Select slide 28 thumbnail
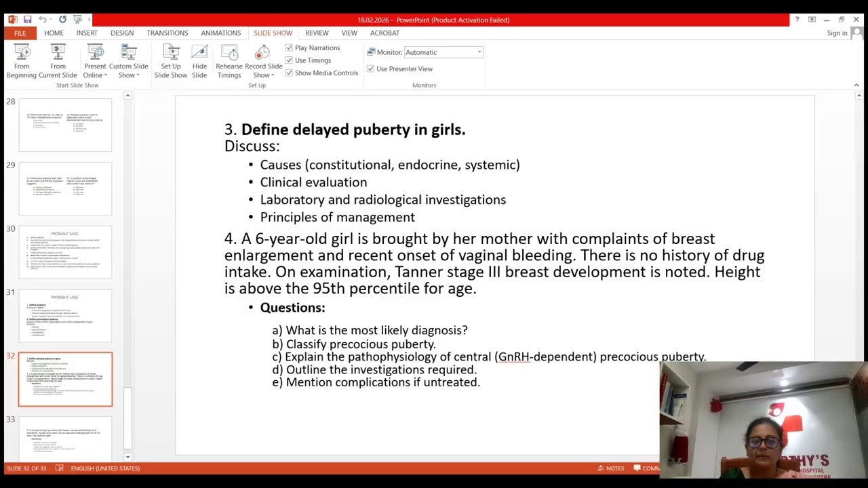 click(65, 125)
